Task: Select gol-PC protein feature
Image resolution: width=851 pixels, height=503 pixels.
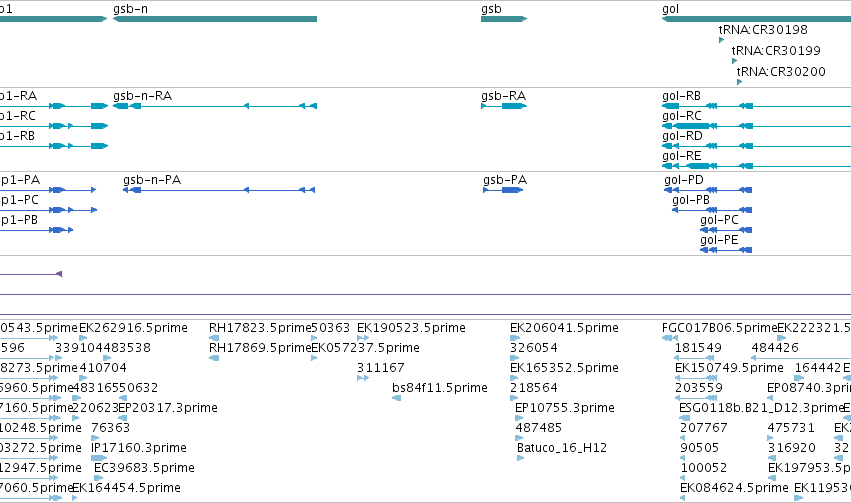Action: click(x=719, y=220)
